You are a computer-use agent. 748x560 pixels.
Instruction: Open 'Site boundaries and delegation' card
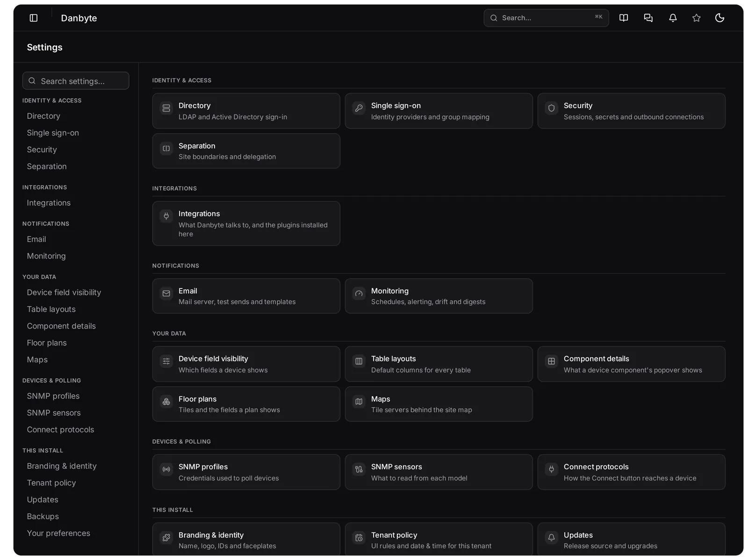click(246, 151)
